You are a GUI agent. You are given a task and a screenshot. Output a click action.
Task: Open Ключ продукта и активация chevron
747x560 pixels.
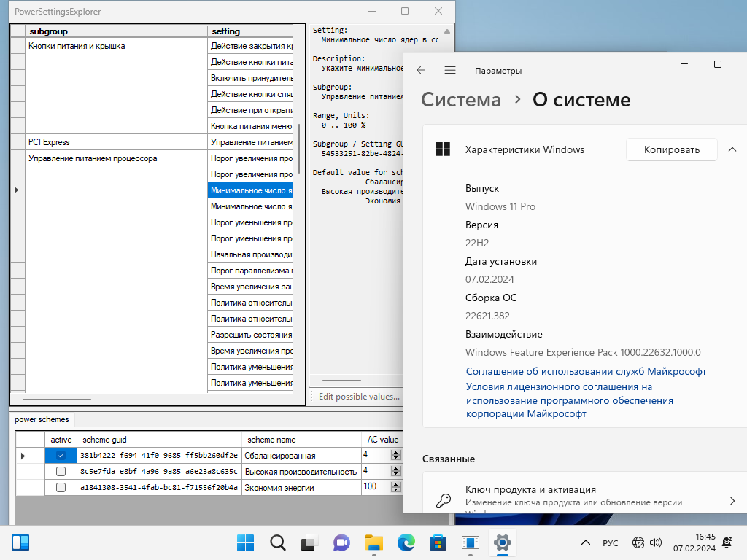[732, 500]
